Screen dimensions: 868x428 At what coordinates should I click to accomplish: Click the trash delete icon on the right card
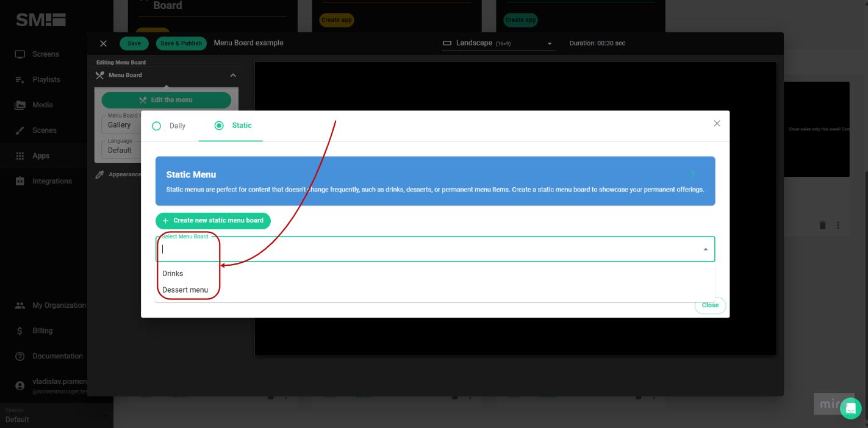click(x=822, y=226)
